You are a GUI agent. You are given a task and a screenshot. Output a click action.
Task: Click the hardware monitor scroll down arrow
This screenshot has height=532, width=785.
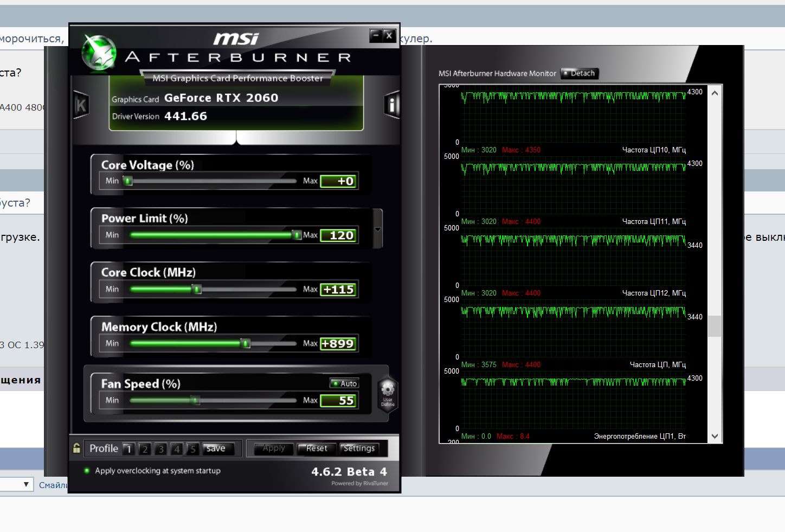point(715,436)
